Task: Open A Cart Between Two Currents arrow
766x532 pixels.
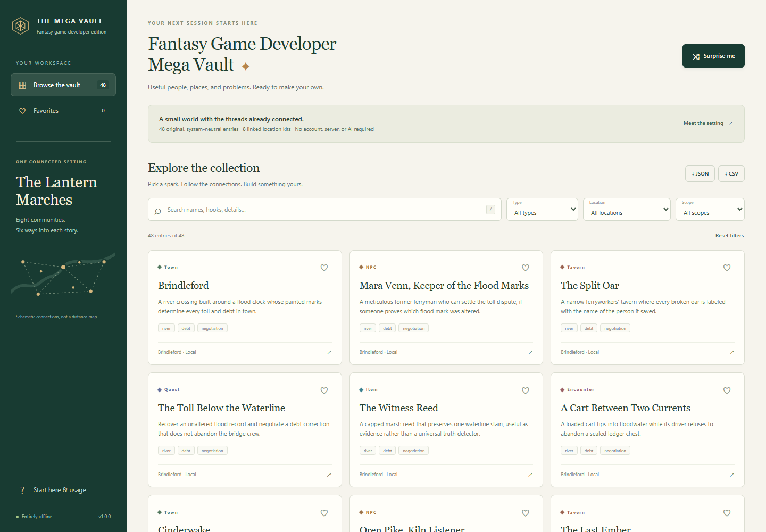Action: point(732,475)
